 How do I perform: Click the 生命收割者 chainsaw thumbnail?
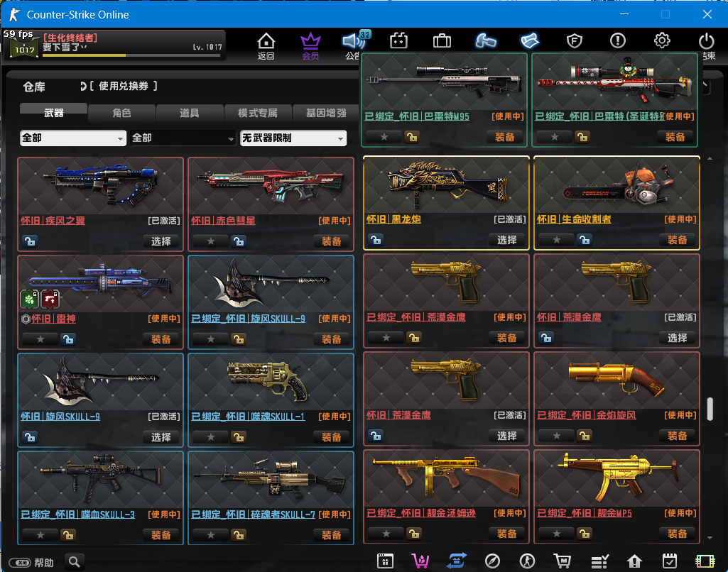tap(616, 185)
